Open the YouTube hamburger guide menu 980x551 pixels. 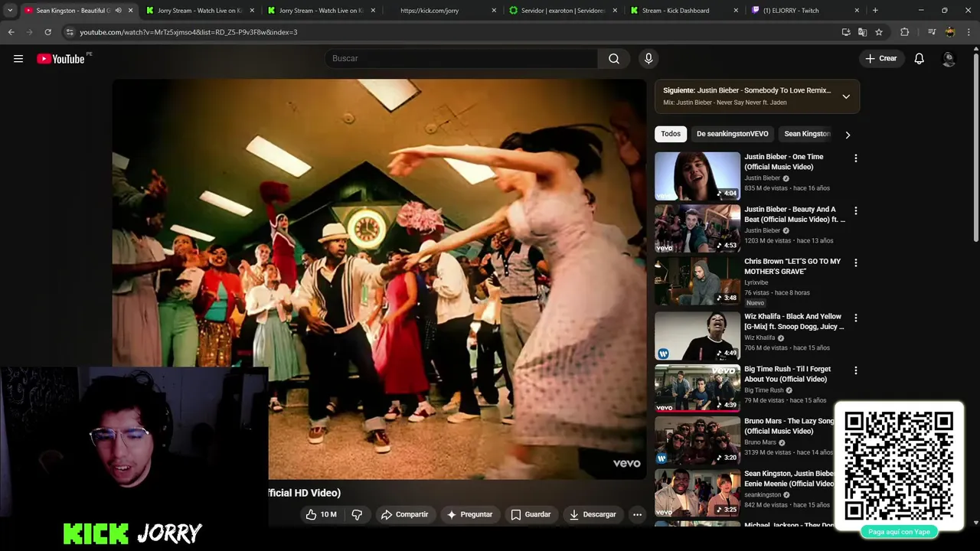(x=18, y=58)
